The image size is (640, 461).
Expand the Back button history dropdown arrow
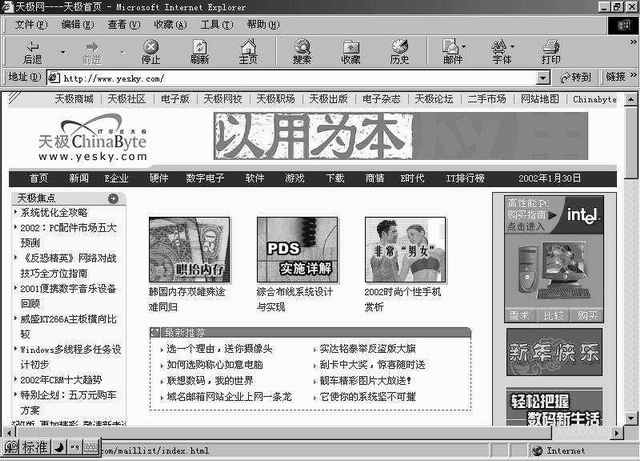[63, 52]
